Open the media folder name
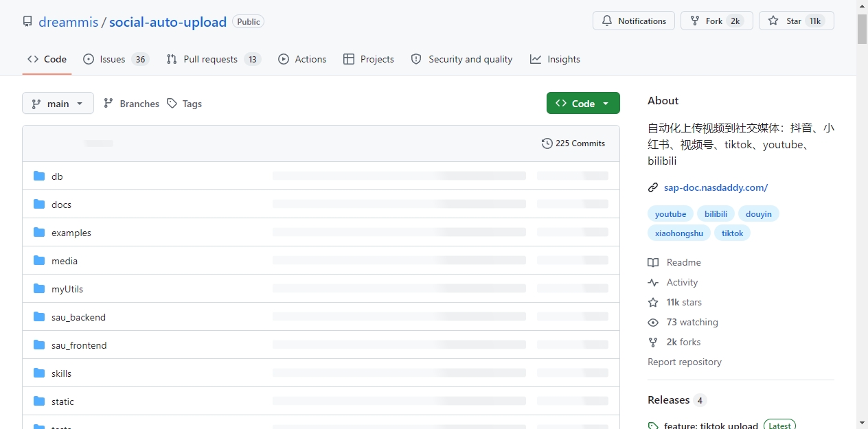This screenshot has height=429, width=868. pyautogui.click(x=65, y=261)
